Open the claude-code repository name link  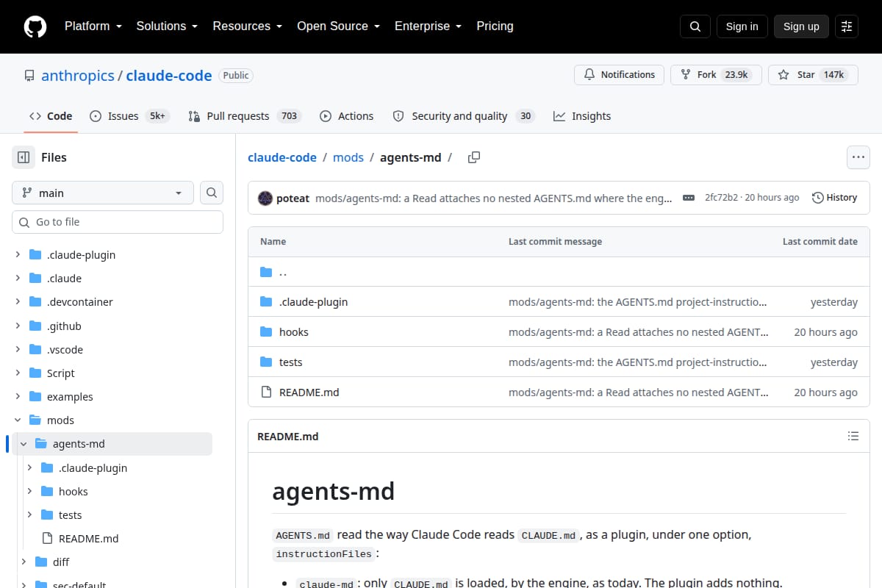click(169, 76)
